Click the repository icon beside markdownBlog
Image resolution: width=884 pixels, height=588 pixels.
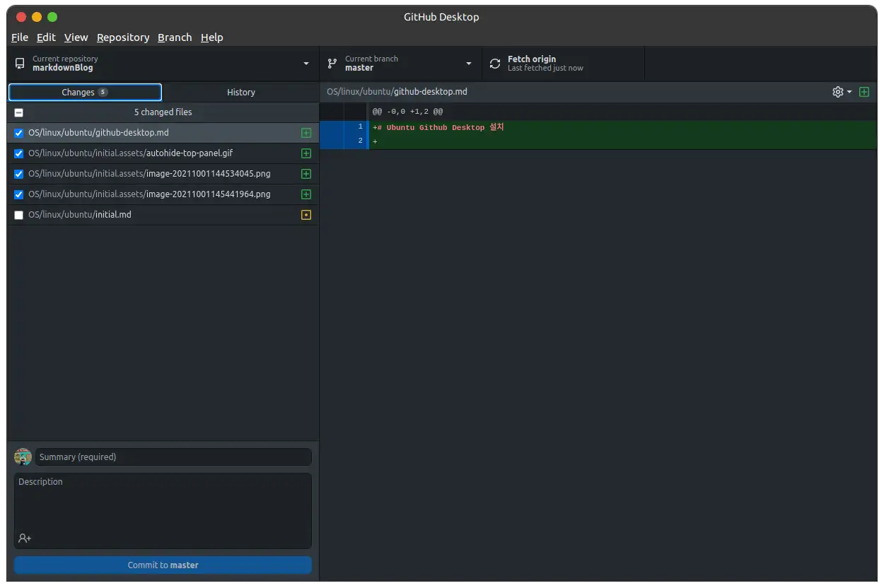click(x=20, y=64)
